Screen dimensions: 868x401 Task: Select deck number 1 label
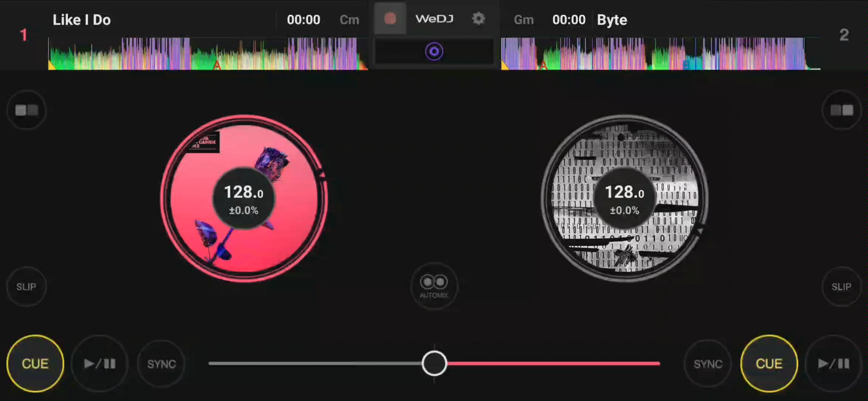click(x=23, y=35)
